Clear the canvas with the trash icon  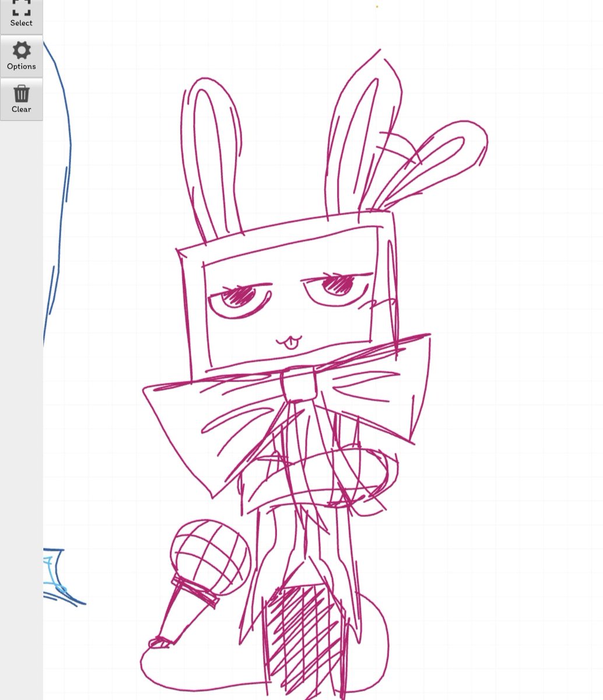(x=21, y=99)
